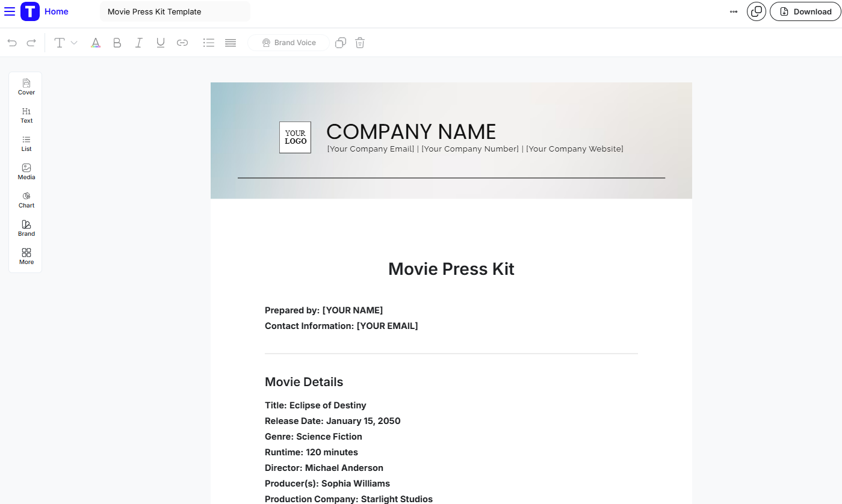Toggle underline formatting

point(160,42)
